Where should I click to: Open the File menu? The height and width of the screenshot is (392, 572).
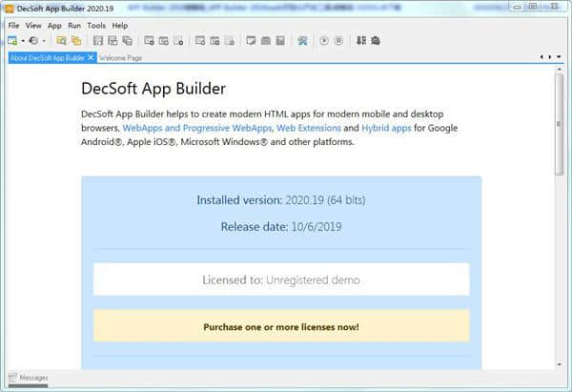pos(13,25)
